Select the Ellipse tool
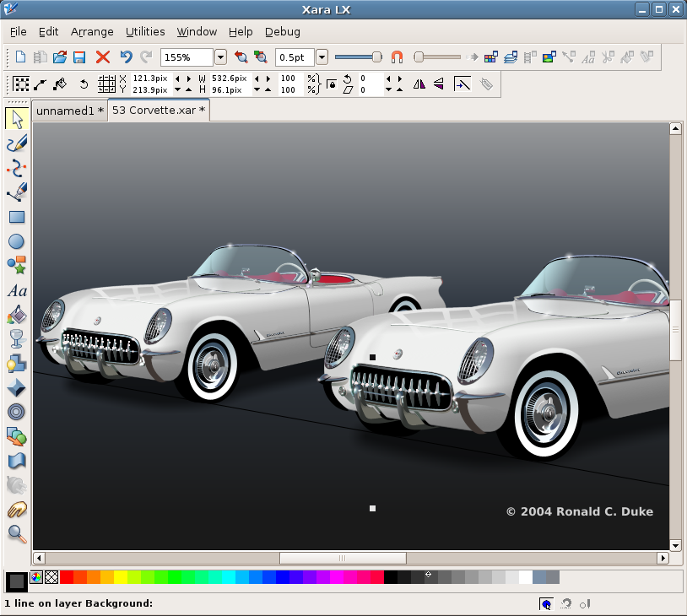Image resolution: width=687 pixels, height=616 pixels. pyautogui.click(x=17, y=241)
